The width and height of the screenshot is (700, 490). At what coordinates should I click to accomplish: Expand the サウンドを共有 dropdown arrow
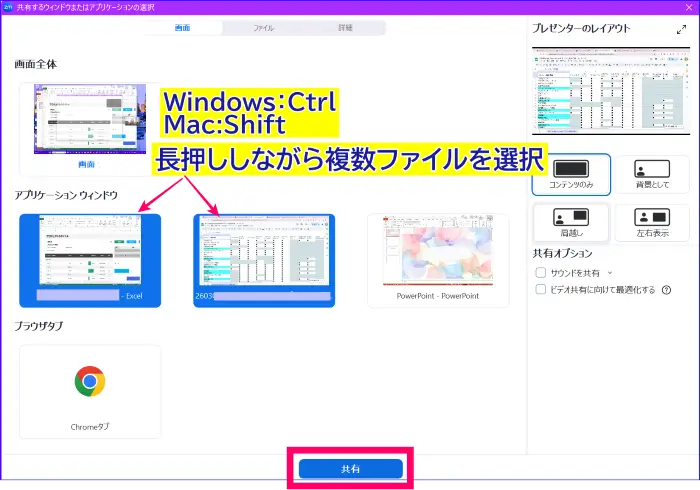[x=610, y=273]
